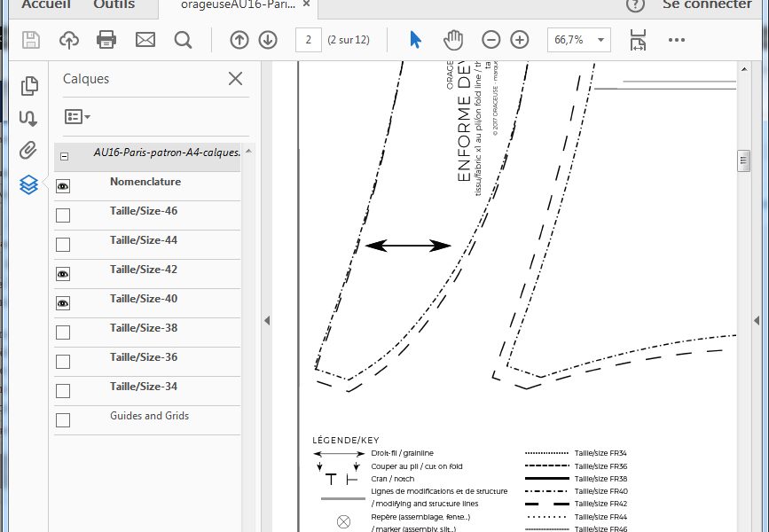The height and width of the screenshot is (532, 769).
Task: Show the Guides and Grids layer
Action: (63, 420)
